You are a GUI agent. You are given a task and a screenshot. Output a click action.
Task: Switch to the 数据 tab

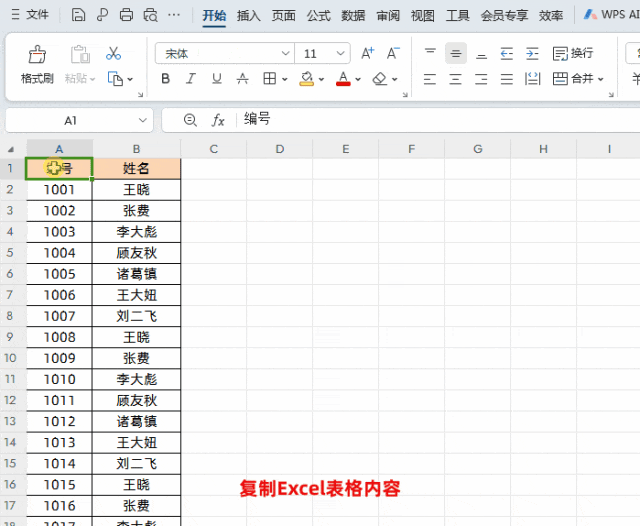pyautogui.click(x=353, y=16)
